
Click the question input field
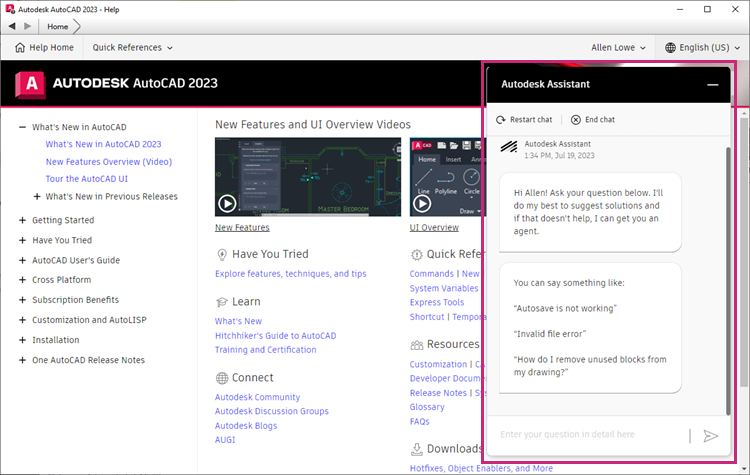pyautogui.click(x=591, y=434)
